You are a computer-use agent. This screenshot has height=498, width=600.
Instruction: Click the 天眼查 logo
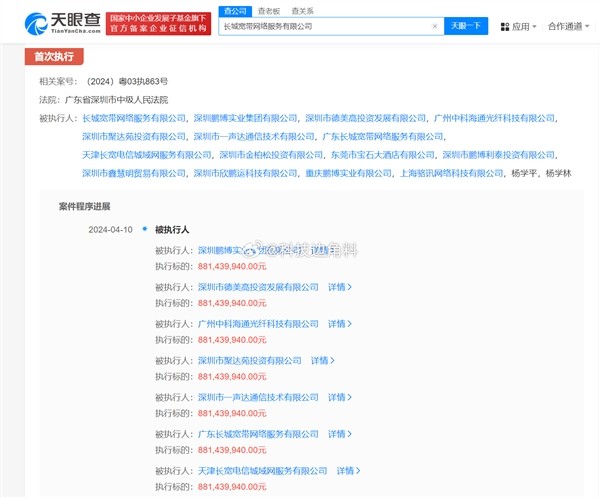[x=40, y=21]
